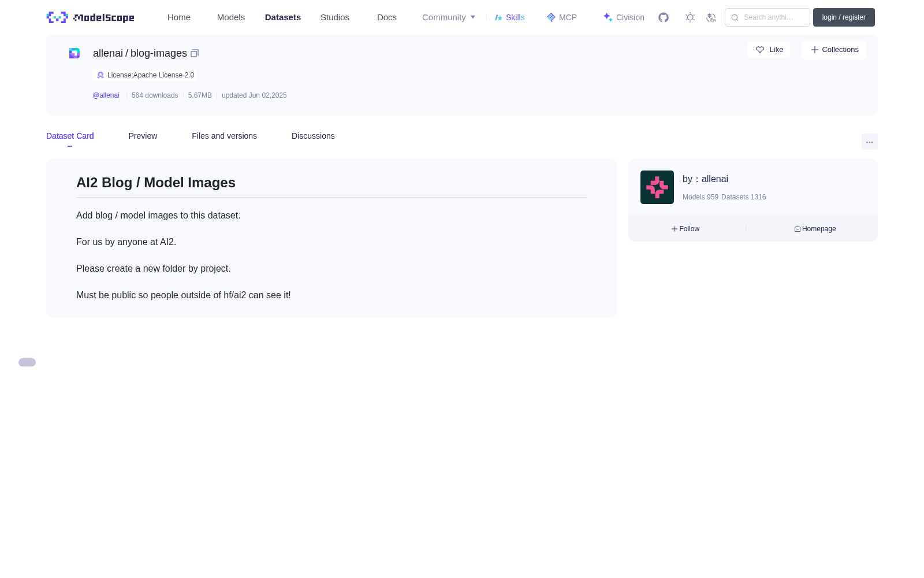The width and height of the screenshot is (924, 578).
Task: Open the @allenai profile link
Action: 106,95
